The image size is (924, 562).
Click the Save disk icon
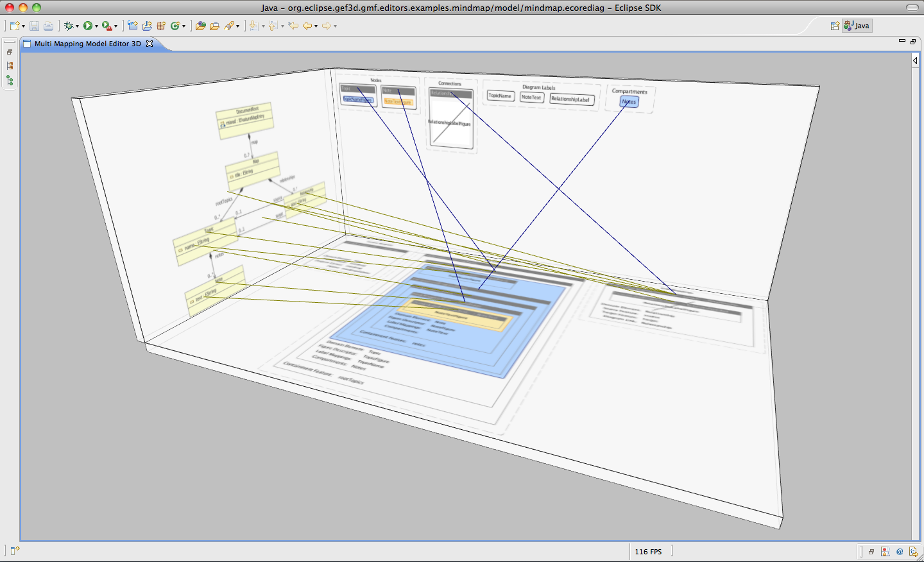click(35, 26)
